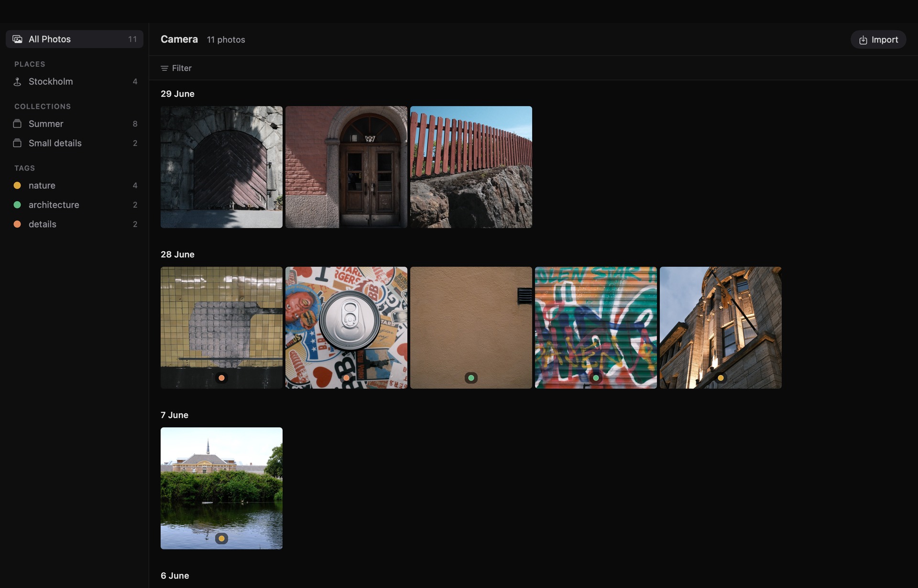This screenshot has height=588, width=918.
Task: Filter by the architecture tag
Action: pyautogui.click(x=75, y=205)
